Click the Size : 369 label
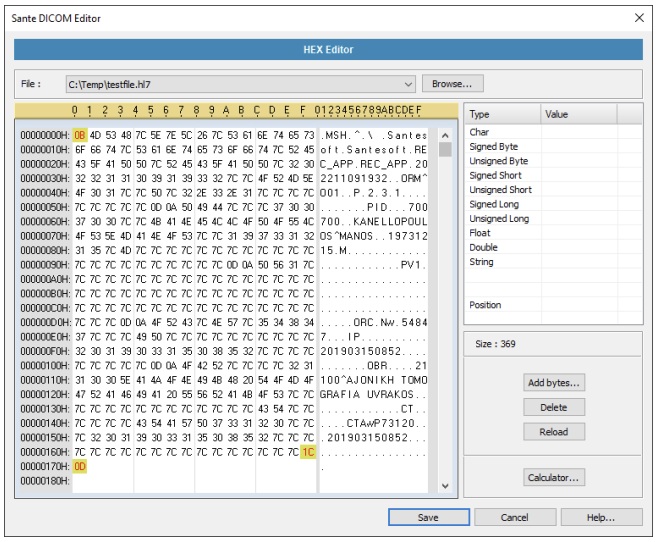The width and height of the screenshot is (658, 542). [x=496, y=344]
